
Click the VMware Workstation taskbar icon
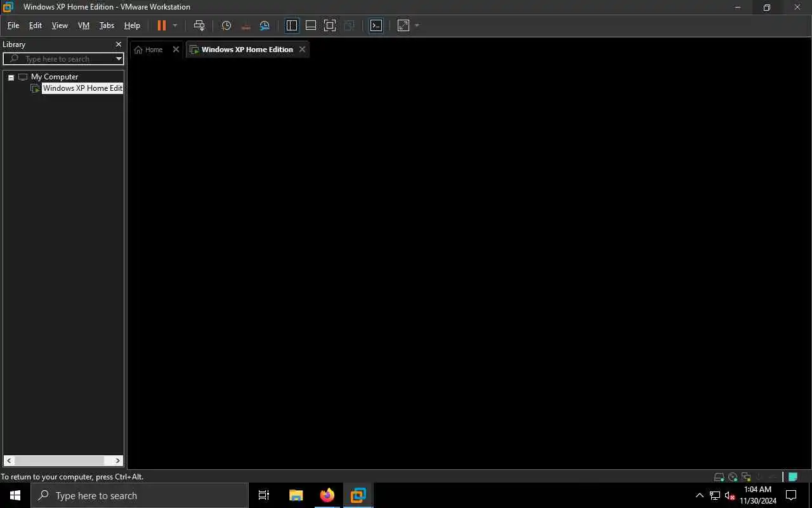(358, 495)
